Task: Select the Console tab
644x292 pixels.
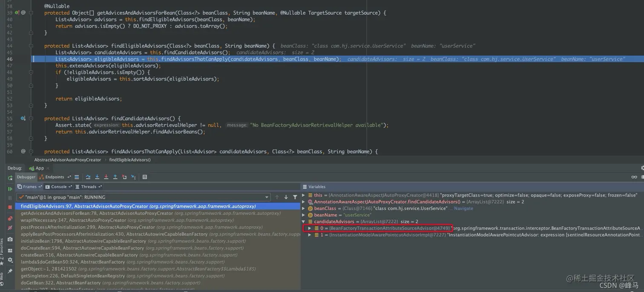Action: 58,187
